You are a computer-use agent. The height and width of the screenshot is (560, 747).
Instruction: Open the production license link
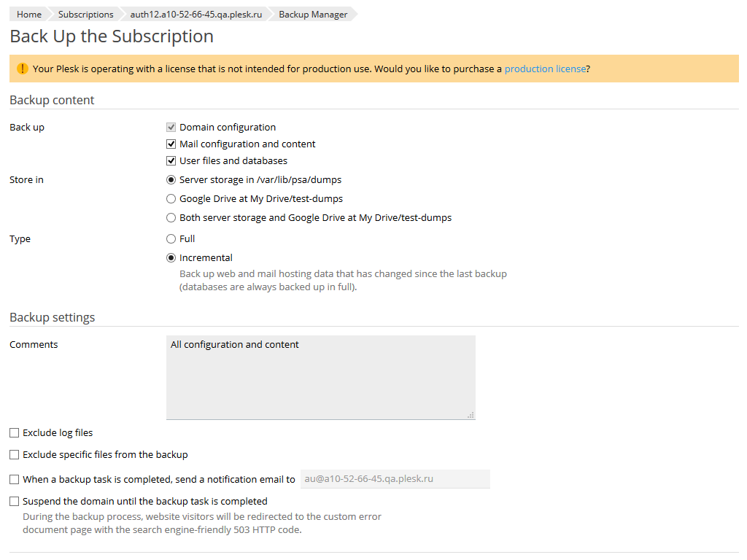(545, 68)
